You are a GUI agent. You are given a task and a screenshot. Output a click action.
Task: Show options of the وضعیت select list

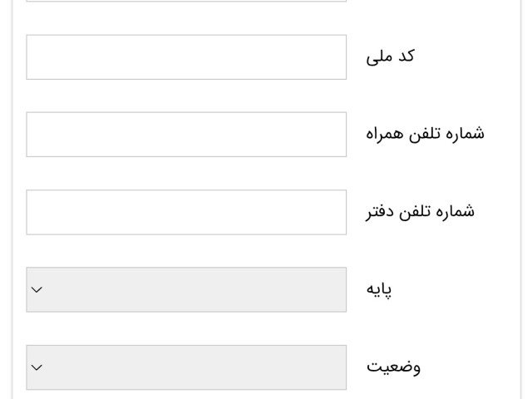click(186, 367)
